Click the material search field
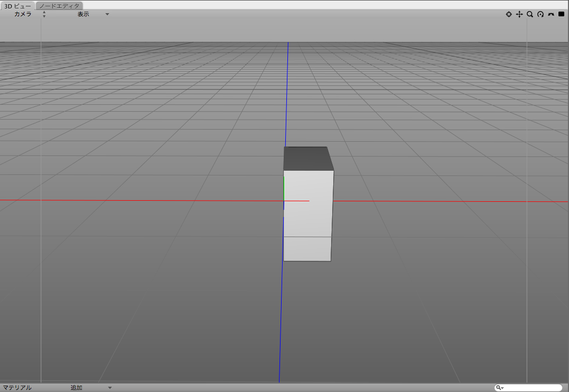The height and width of the screenshot is (392, 569). point(528,388)
